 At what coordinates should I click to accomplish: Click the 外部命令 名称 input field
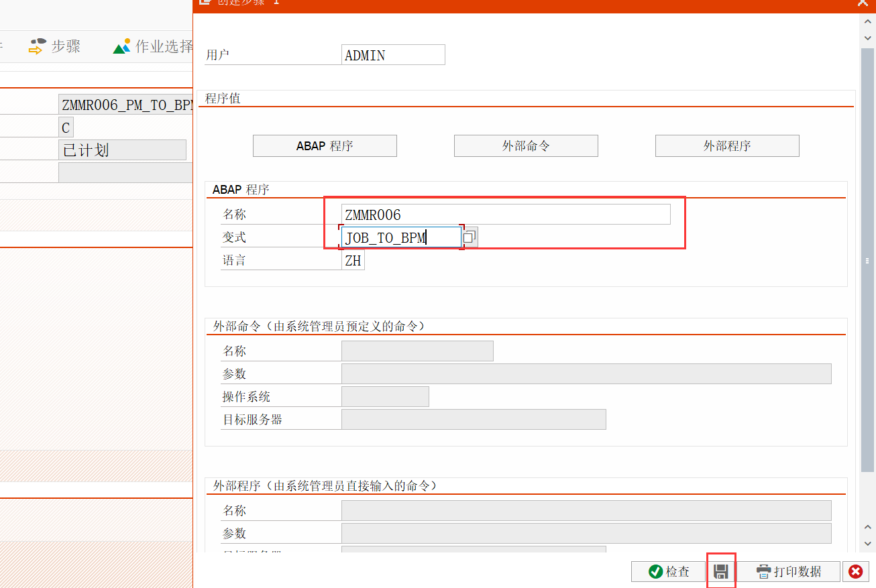pos(417,351)
